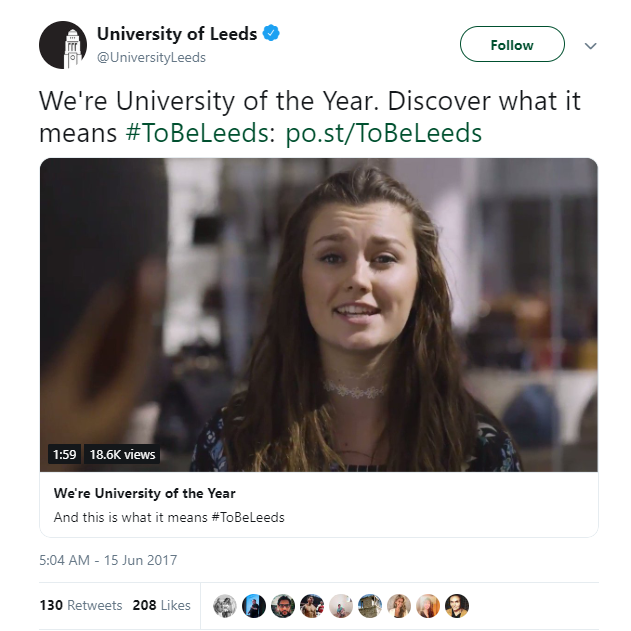
Task: Click the University of Leeds display name
Action: [176, 34]
